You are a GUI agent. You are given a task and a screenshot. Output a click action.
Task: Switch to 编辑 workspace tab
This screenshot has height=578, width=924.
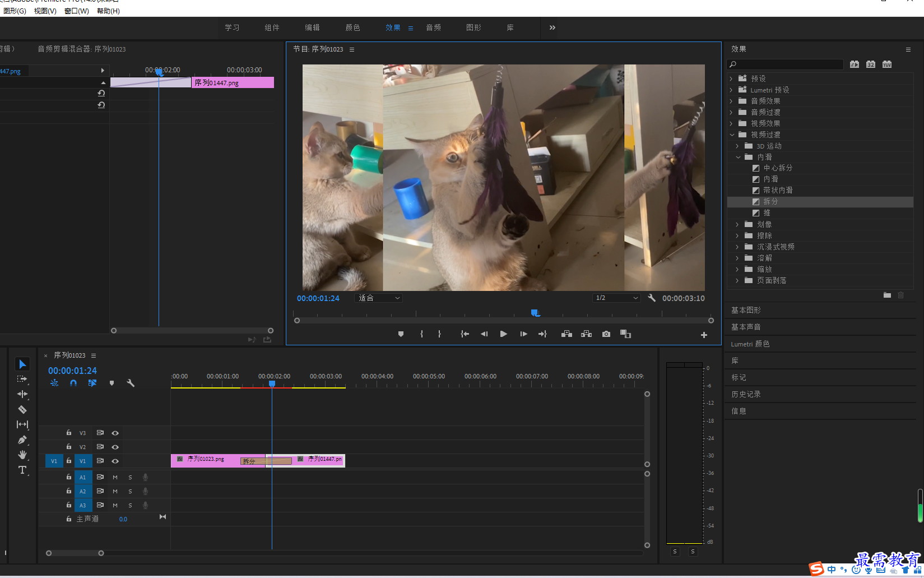[312, 27]
